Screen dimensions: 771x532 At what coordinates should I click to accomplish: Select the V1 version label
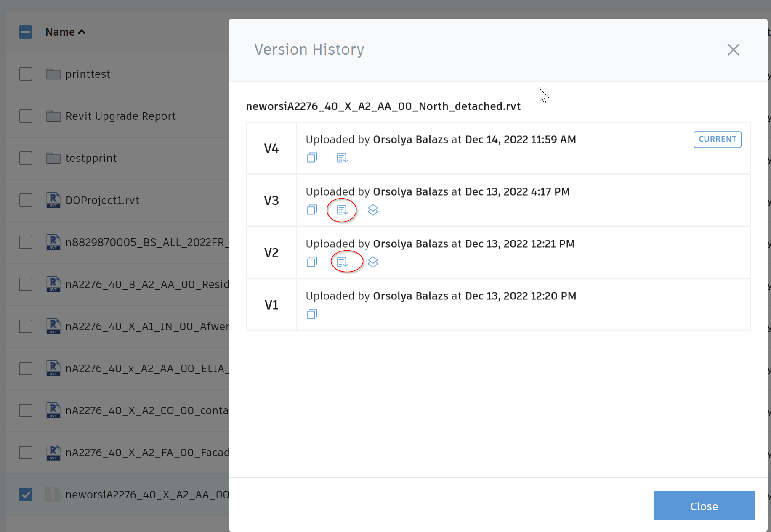point(271,305)
